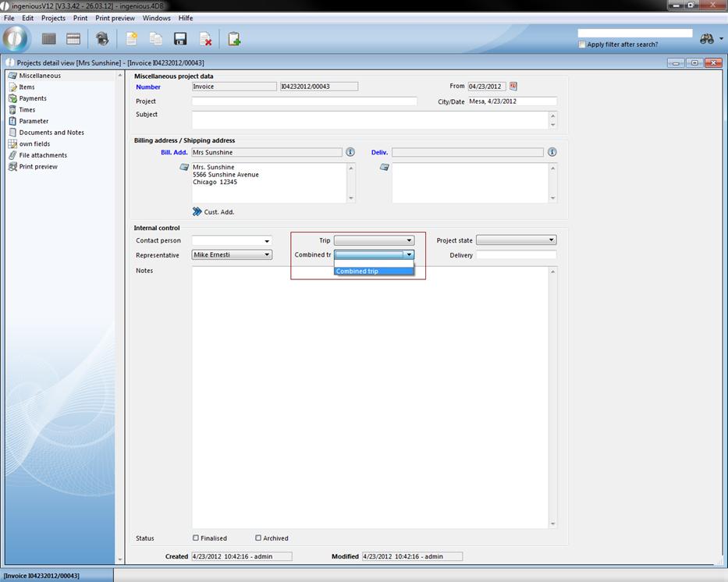Enable the Finalised checkbox
This screenshot has width=728, height=582.
tap(196, 538)
